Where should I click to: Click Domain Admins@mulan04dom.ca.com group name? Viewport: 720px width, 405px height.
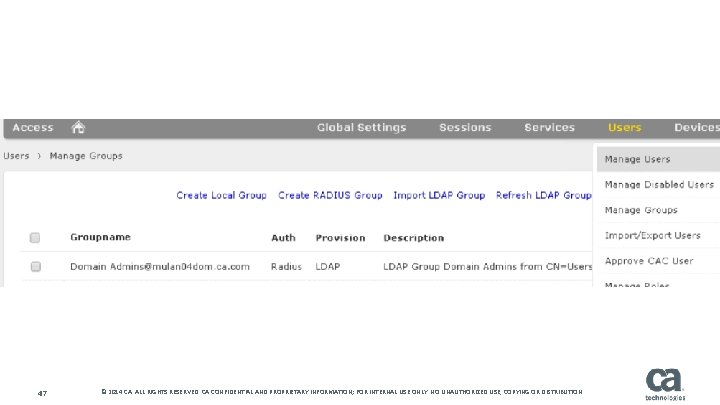160,267
